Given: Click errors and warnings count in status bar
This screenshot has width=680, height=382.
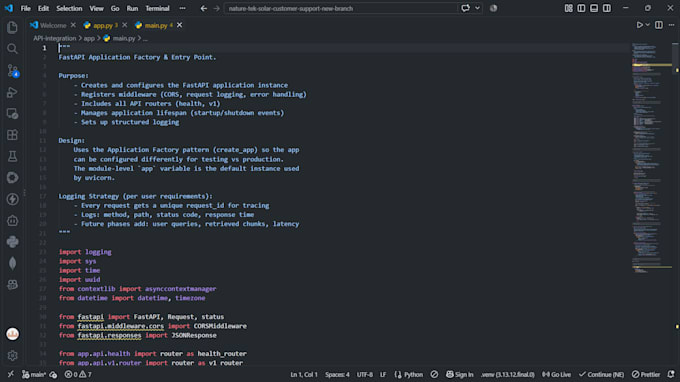Looking at the screenshot, I should tap(78, 374).
